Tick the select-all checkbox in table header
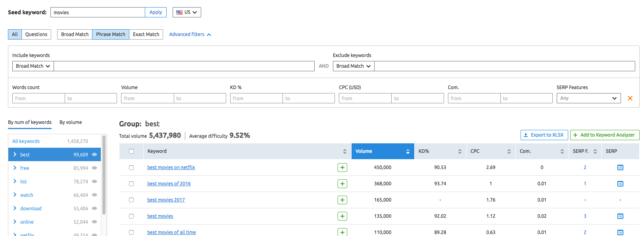This screenshot has height=236, width=644. pos(131,151)
